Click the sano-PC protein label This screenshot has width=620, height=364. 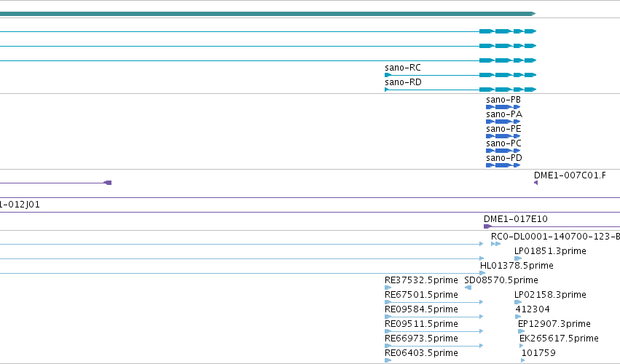click(503, 143)
